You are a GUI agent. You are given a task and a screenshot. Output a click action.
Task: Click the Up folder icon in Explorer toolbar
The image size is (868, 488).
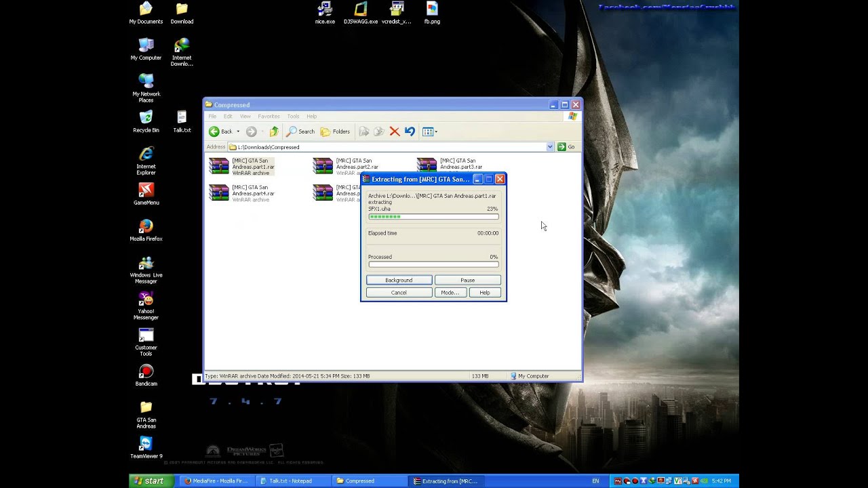[274, 131]
